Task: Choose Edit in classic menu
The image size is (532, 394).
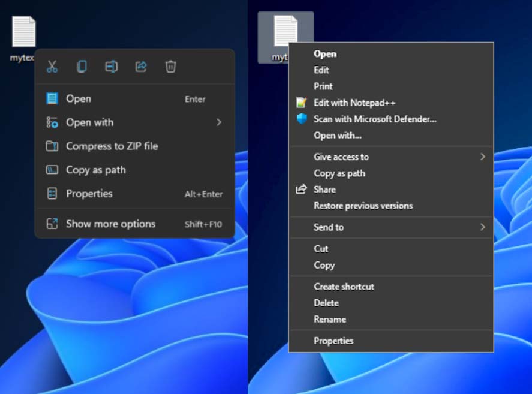Action: point(391,70)
